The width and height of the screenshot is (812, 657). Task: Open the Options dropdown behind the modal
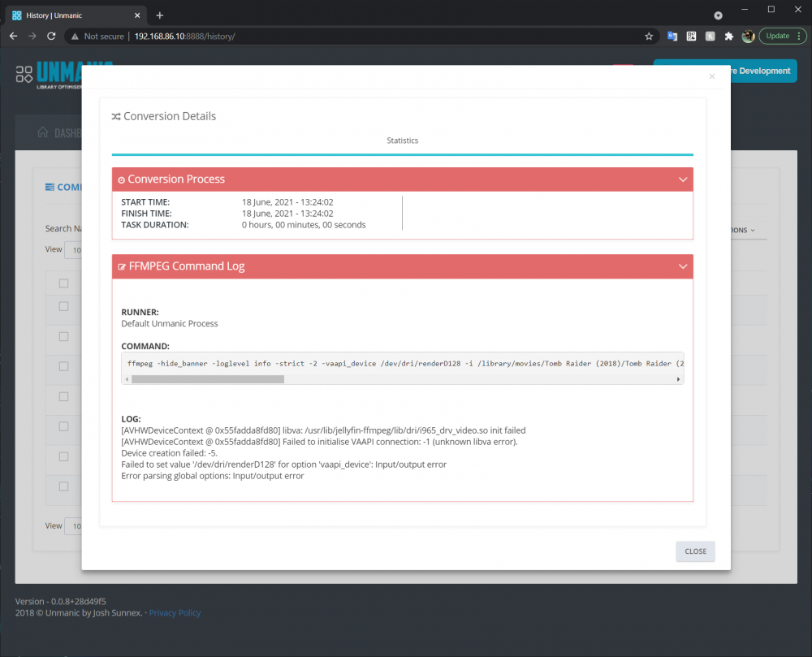click(x=744, y=230)
